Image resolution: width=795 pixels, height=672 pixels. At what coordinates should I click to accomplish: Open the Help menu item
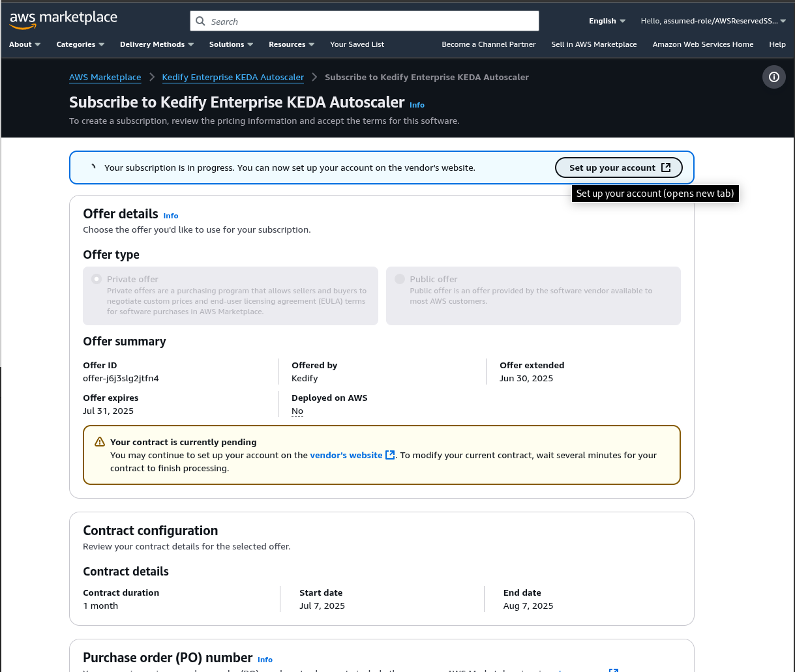tap(777, 44)
